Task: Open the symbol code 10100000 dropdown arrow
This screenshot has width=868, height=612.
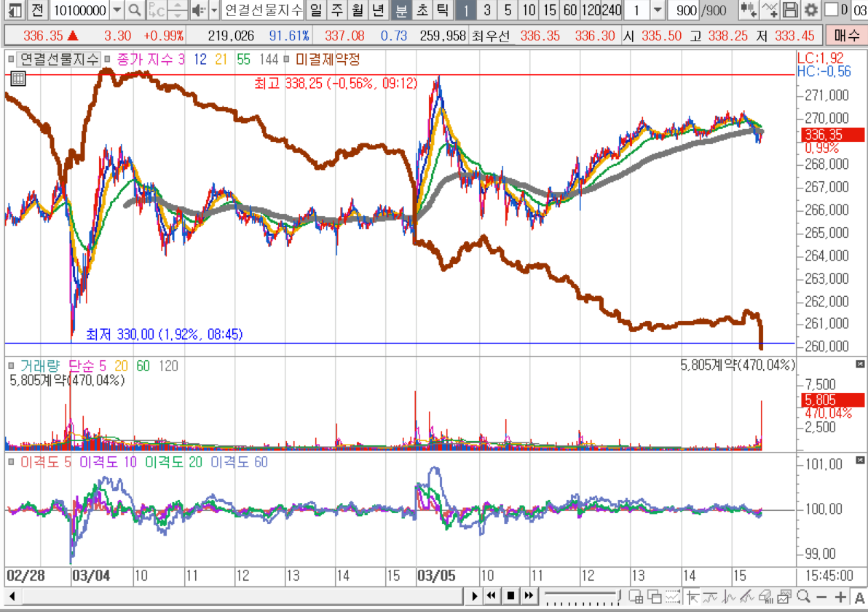Action: click(117, 10)
